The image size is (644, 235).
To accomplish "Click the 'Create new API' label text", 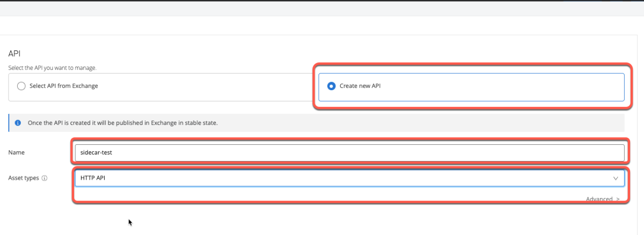I will (360, 86).
